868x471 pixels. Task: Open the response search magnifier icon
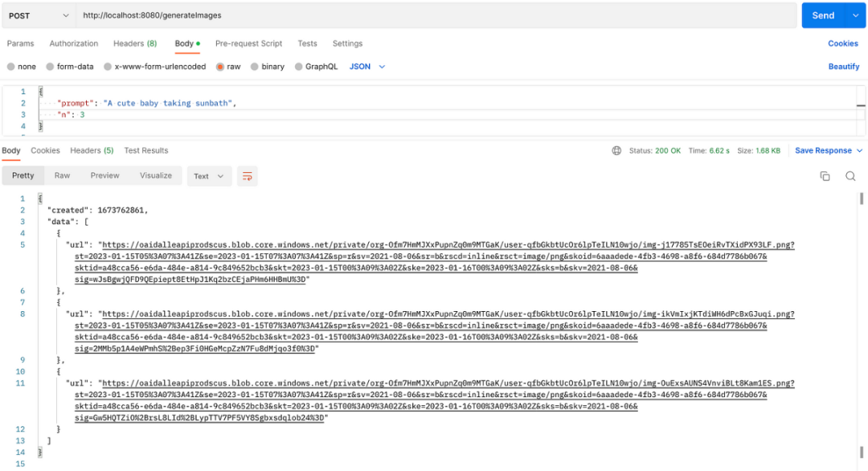[x=850, y=176]
